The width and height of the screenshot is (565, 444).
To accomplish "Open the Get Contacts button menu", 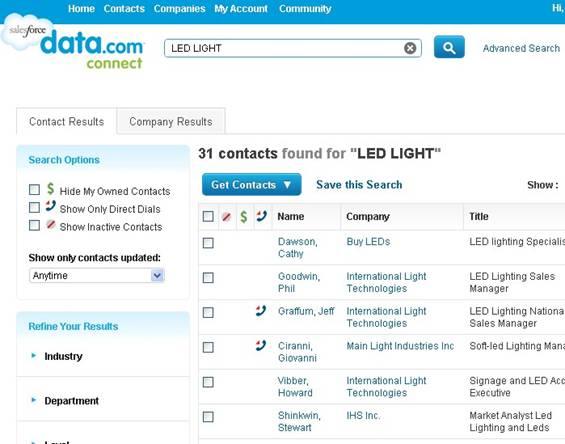I will click(x=252, y=185).
